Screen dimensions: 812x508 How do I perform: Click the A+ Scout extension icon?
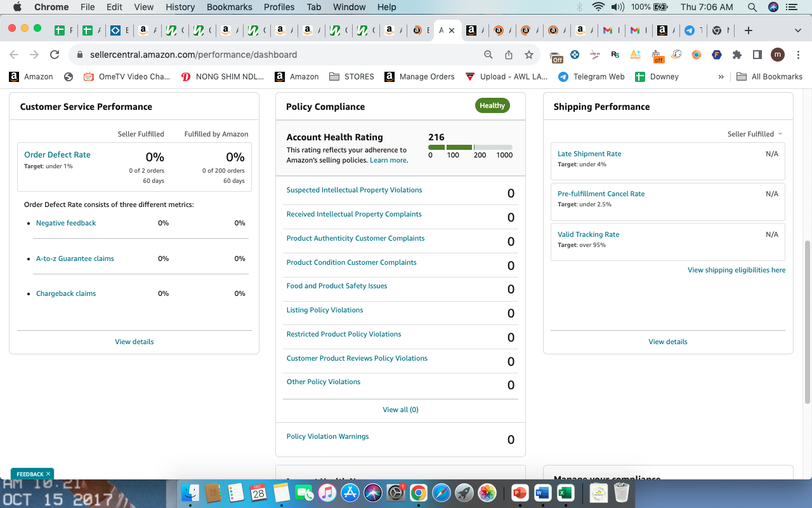(x=636, y=55)
